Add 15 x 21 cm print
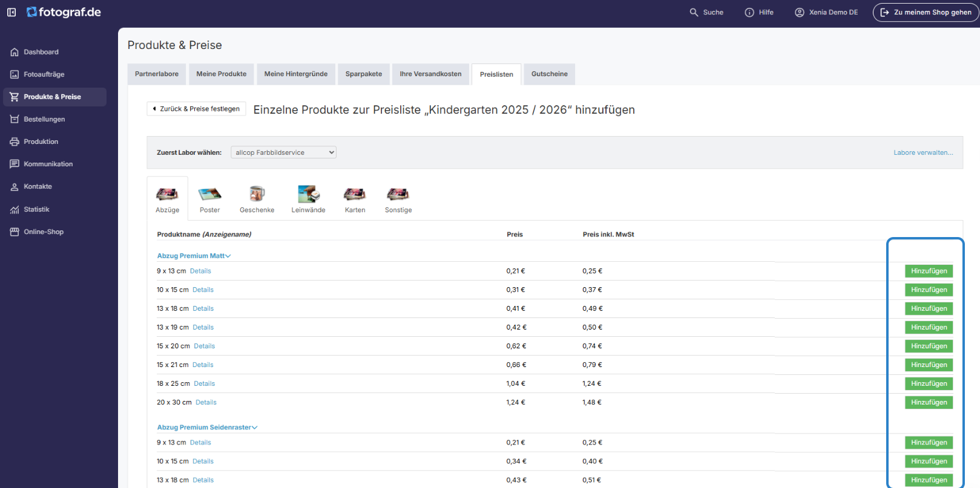The width and height of the screenshot is (980, 488). point(929,365)
